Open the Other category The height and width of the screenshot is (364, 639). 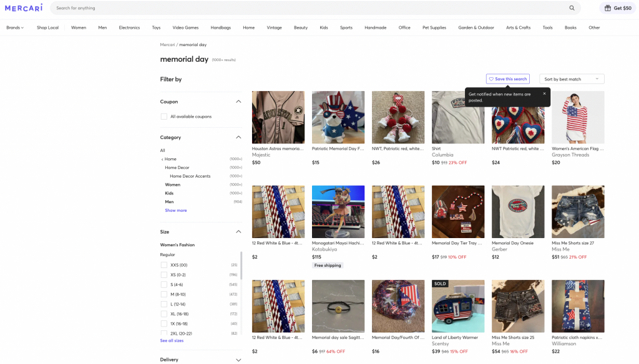(x=594, y=27)
